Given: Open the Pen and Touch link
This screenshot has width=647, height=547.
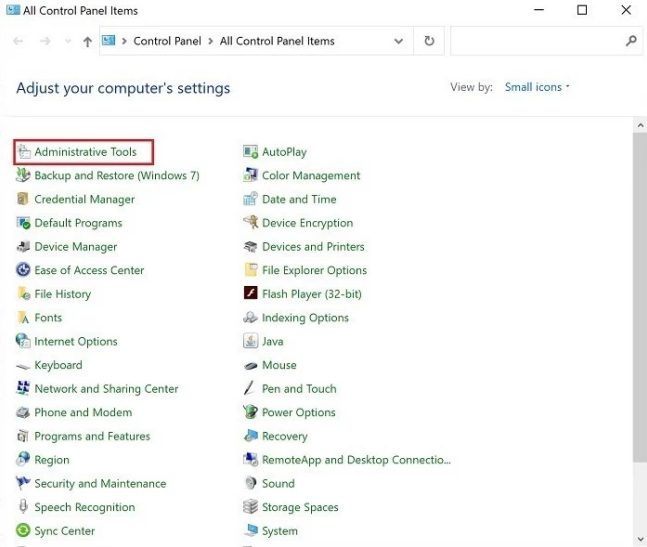Looking at the screenshot, I should 299,389.
